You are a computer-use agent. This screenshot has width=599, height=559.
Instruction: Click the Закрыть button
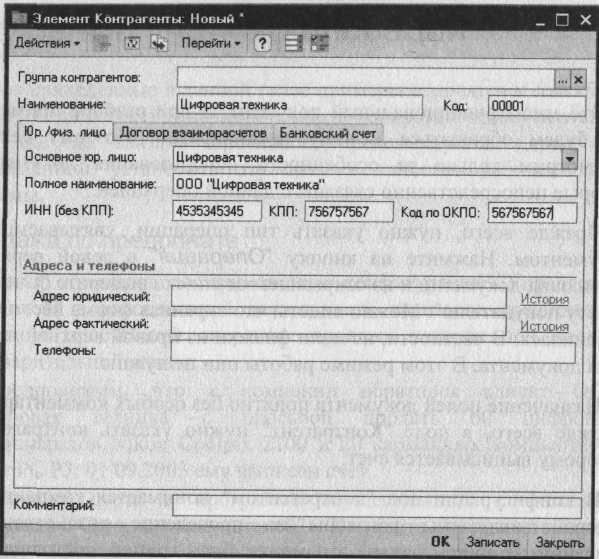560,542
